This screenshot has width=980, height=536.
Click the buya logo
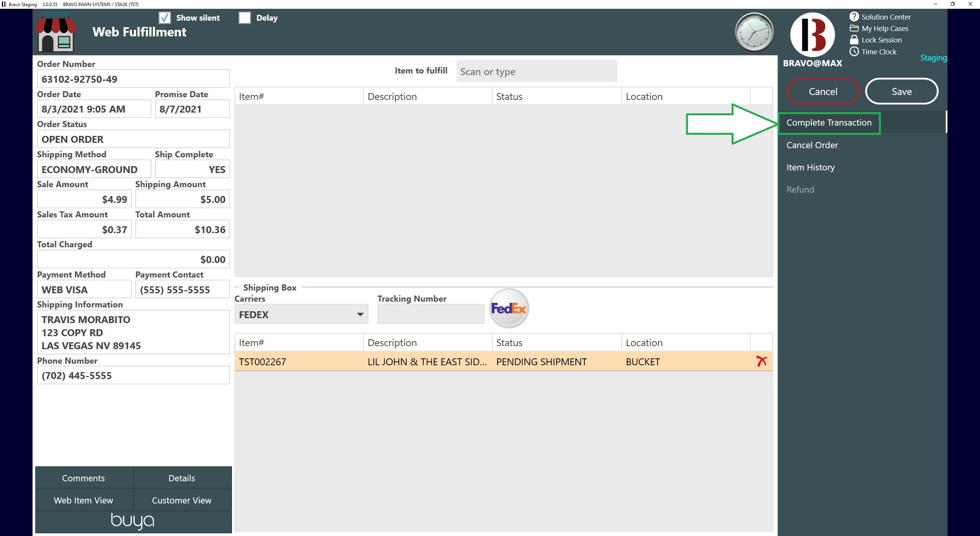133,521
